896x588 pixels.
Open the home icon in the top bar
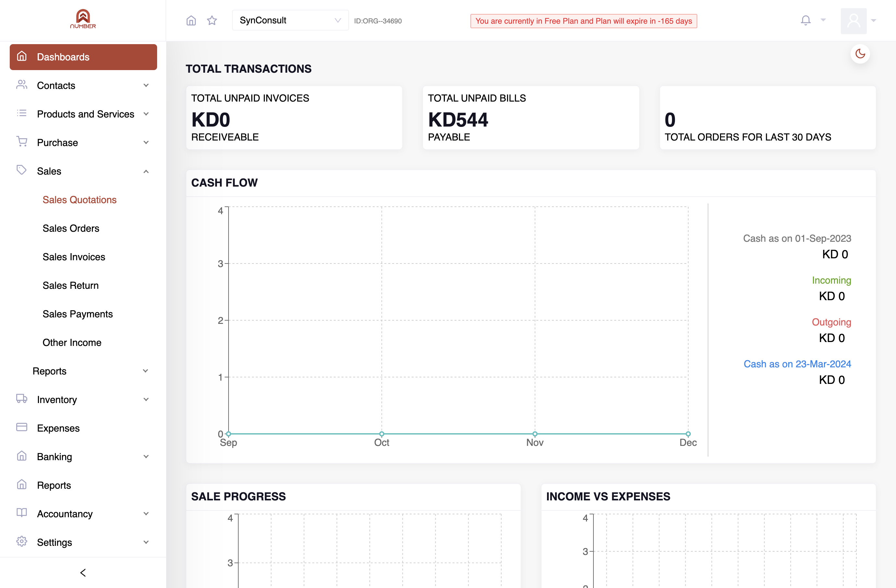coord(191,20)
